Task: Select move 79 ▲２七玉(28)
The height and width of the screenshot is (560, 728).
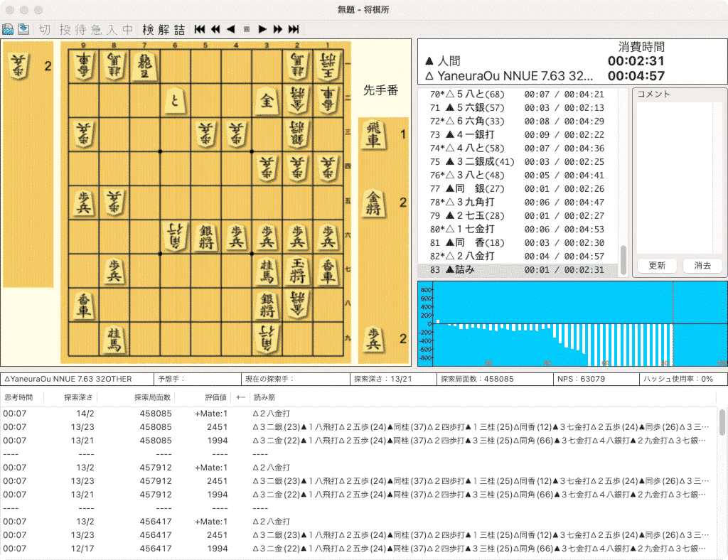Action: [518, 216]
